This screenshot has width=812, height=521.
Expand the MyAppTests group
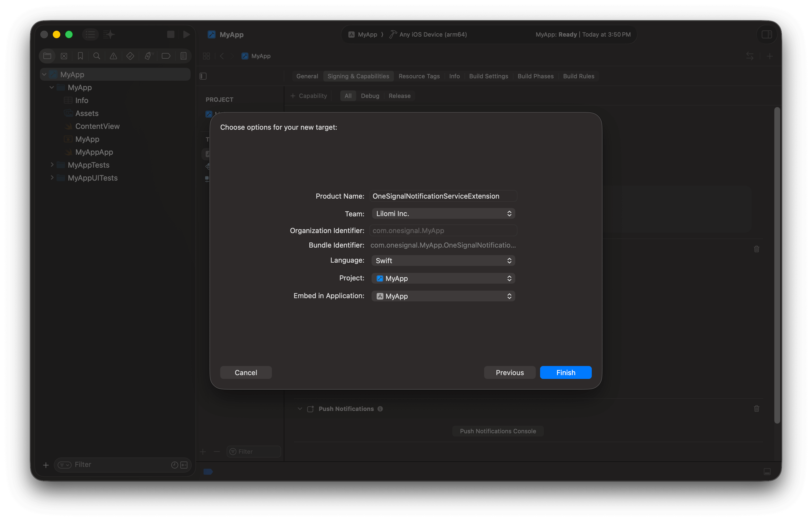(x=52, y=165)
